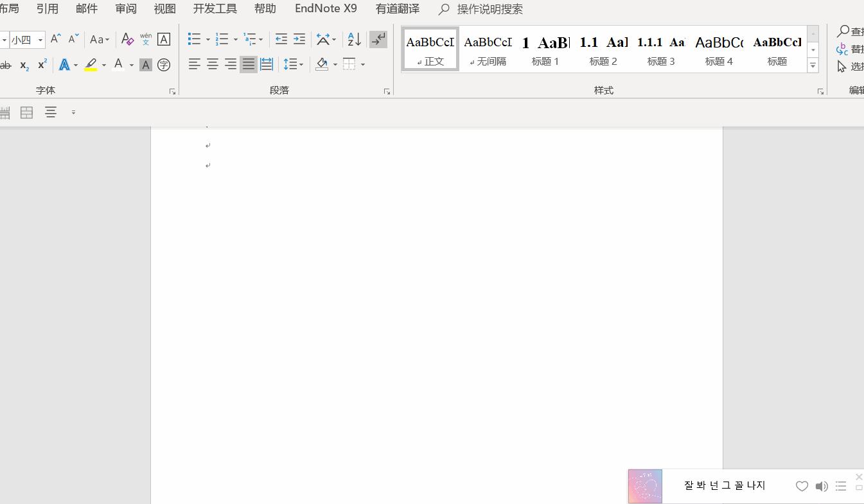This screenshot has width=864, height=504.
Task: Expand the styles gallery
Action: point(813,65)
